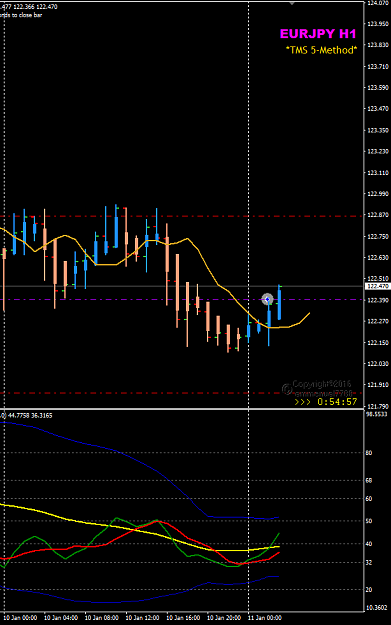Click the 122.150 price scale label
This screenshot has width=391, height=625.
click(x=377, y=342)
